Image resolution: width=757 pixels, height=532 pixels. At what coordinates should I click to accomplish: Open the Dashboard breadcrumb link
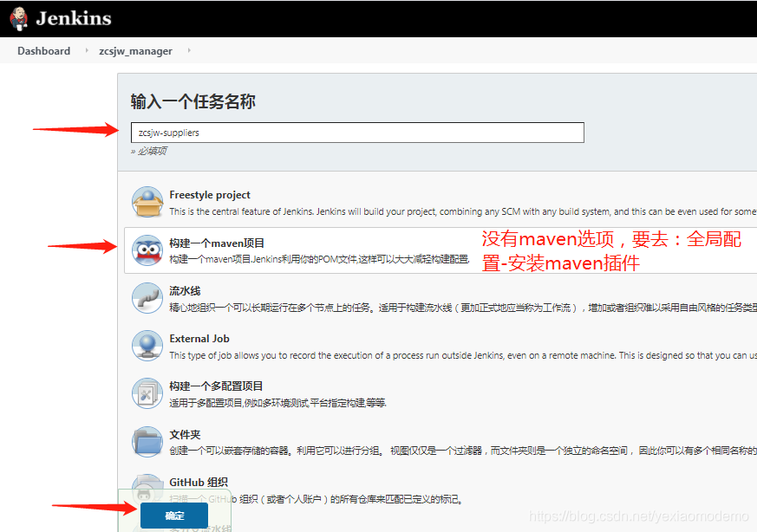click(44, 50)
